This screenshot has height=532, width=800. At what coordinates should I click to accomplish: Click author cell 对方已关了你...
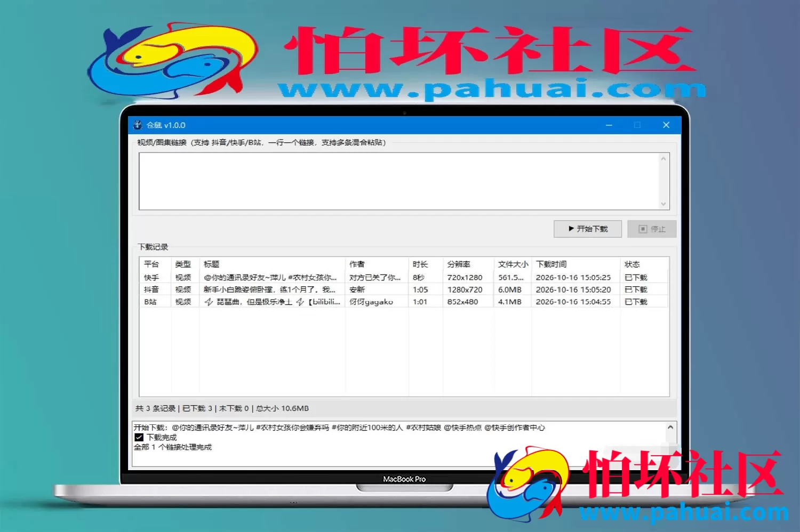(375, 277)
